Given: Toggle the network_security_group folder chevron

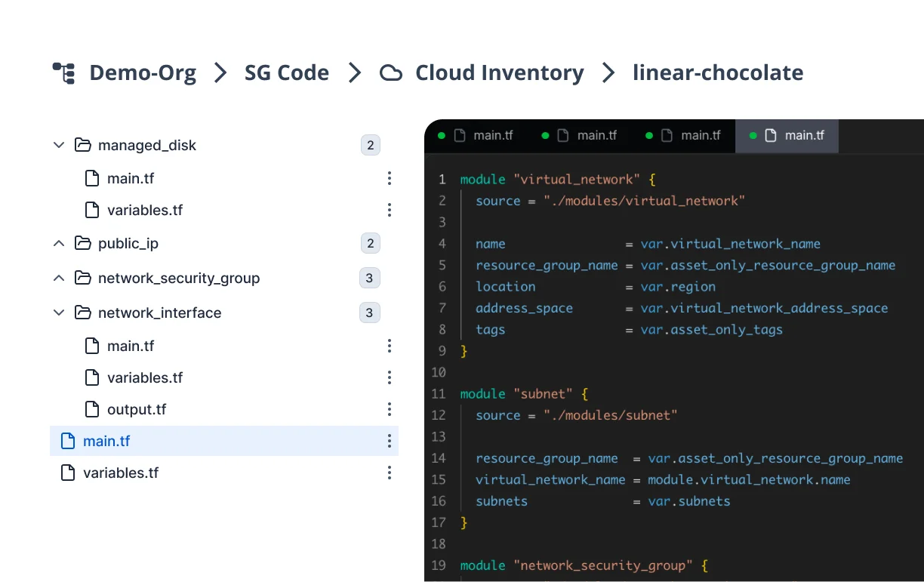Looking at the screenshot, I should pos(59,278).
